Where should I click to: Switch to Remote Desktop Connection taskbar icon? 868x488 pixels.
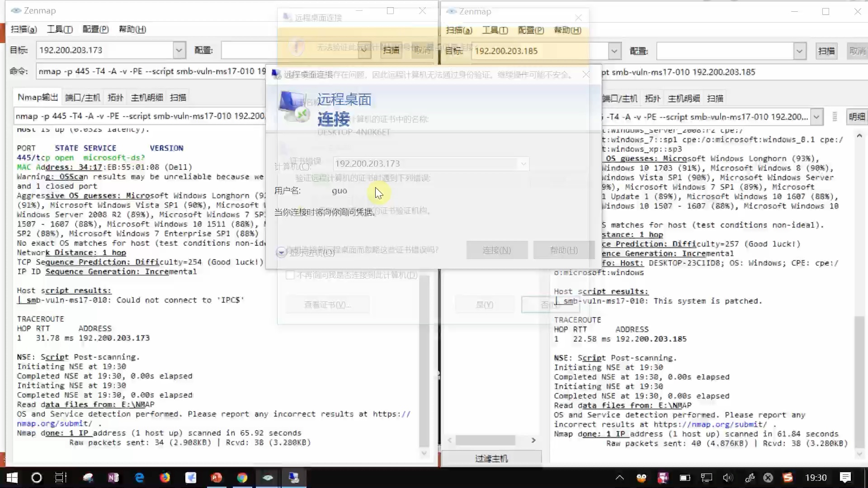pos(294,478)
